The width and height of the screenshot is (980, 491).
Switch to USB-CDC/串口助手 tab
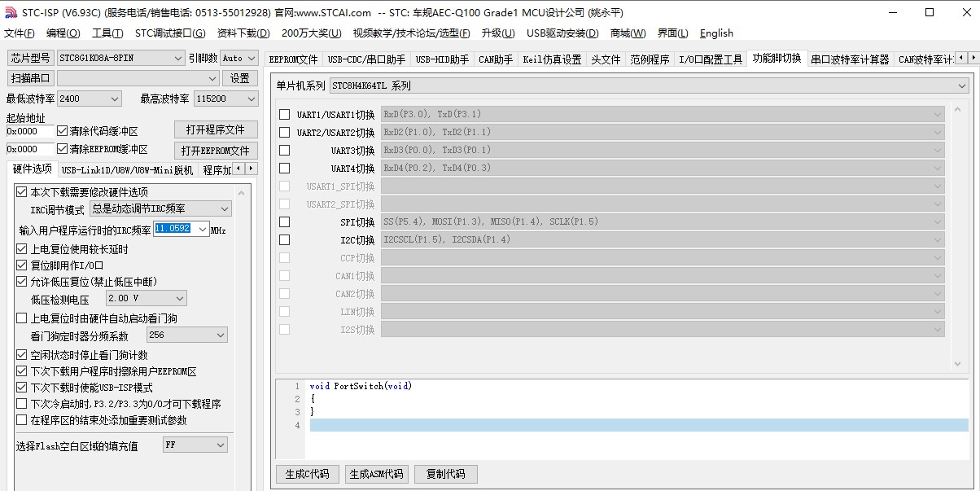[x=366, y=59]
